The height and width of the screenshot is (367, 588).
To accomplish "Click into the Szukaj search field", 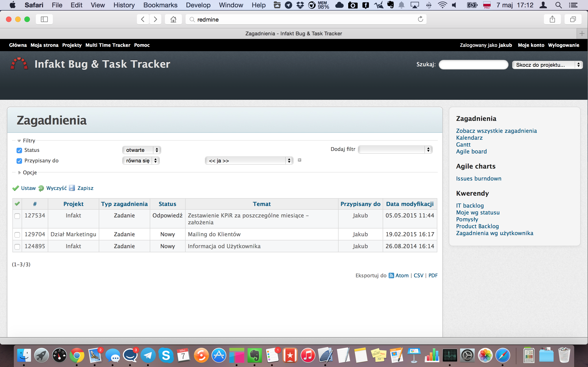I will coord(473,64).
